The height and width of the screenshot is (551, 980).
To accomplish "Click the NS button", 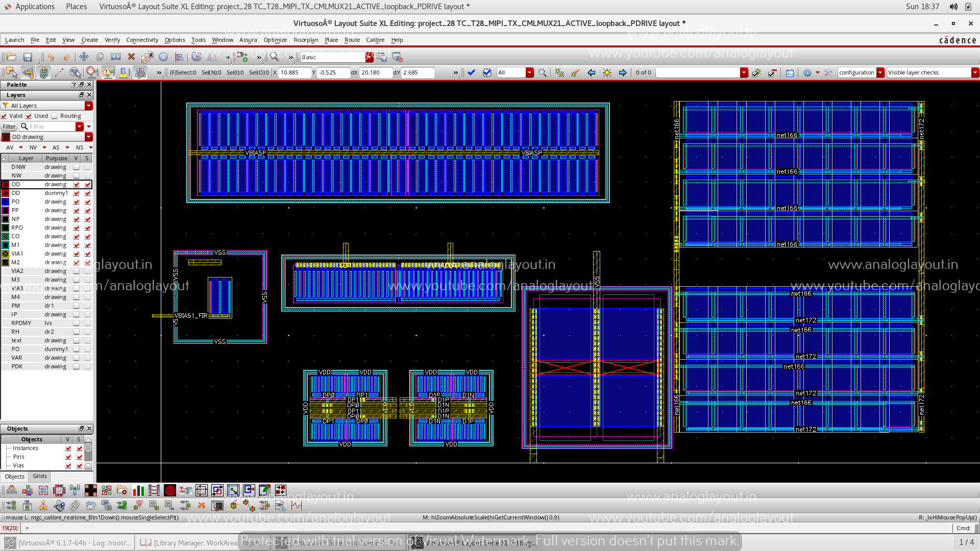I will [80, 147].
